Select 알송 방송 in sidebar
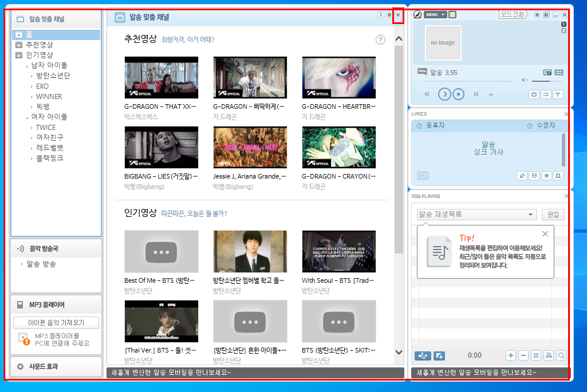 41,264
